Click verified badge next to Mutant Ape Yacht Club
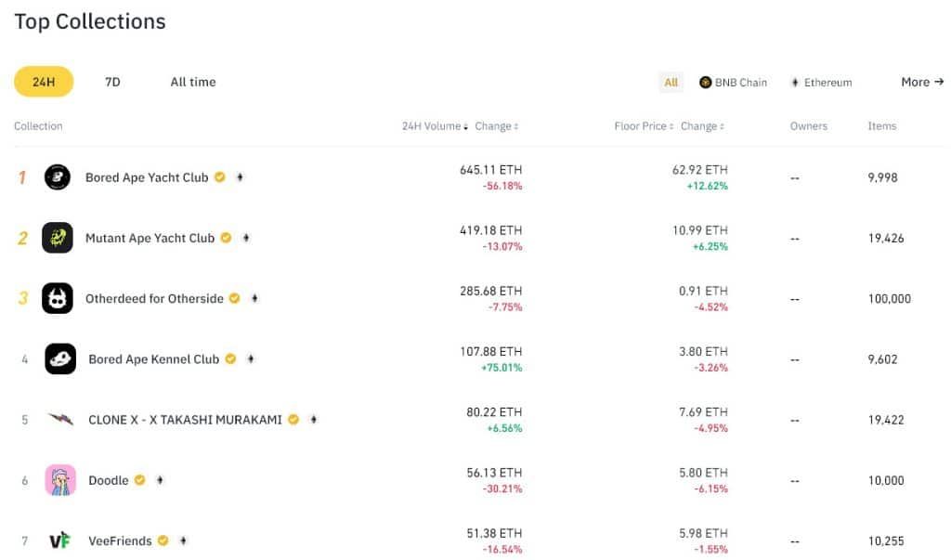The width and height of the screenshot is (951, 560). (x=227, y=238)
